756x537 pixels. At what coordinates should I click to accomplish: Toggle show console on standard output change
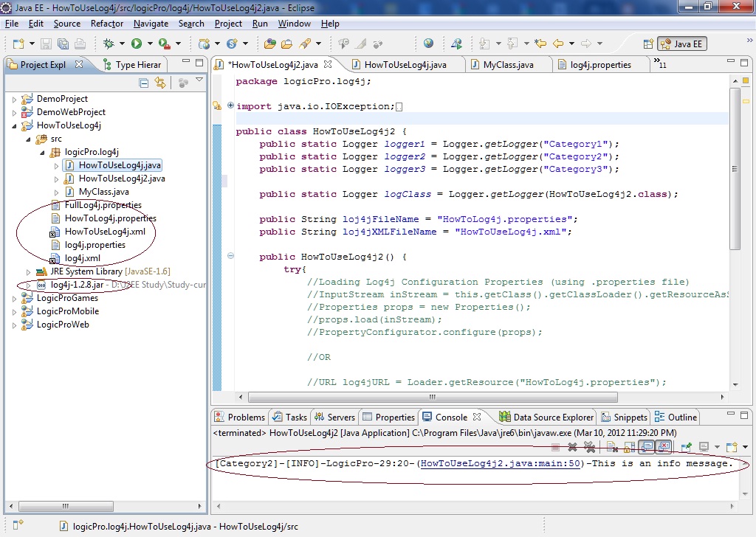tap(645, 447)
